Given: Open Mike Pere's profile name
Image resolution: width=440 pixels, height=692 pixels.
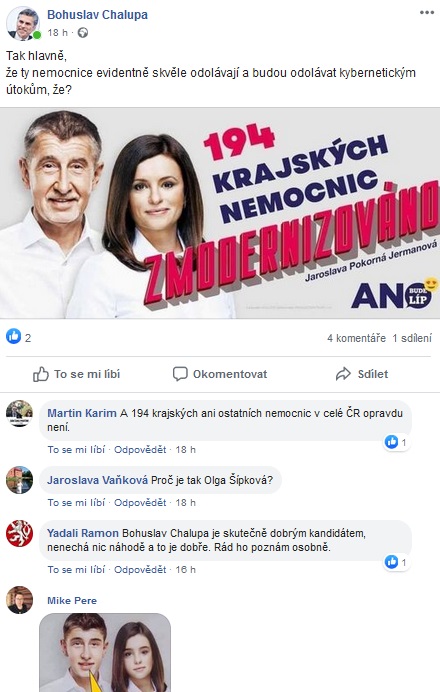Looking at the screenshot, I should [72, 601].
